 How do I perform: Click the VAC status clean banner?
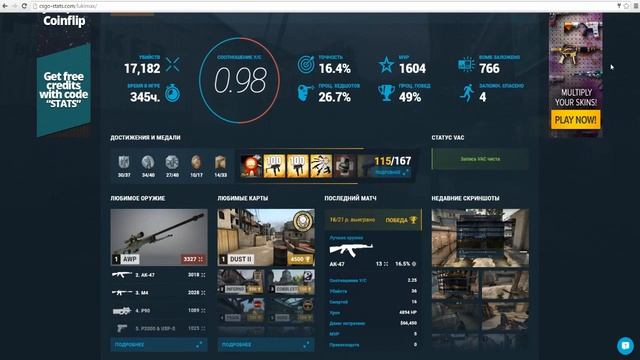[480, 159]
